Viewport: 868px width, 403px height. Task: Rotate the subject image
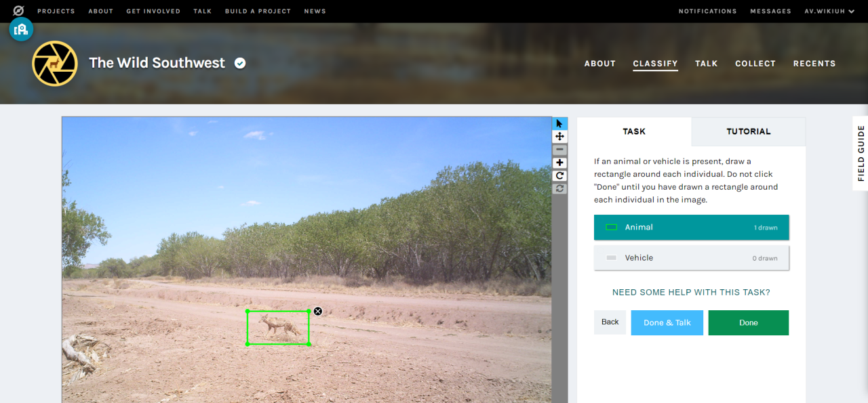(x=559, y=175)
